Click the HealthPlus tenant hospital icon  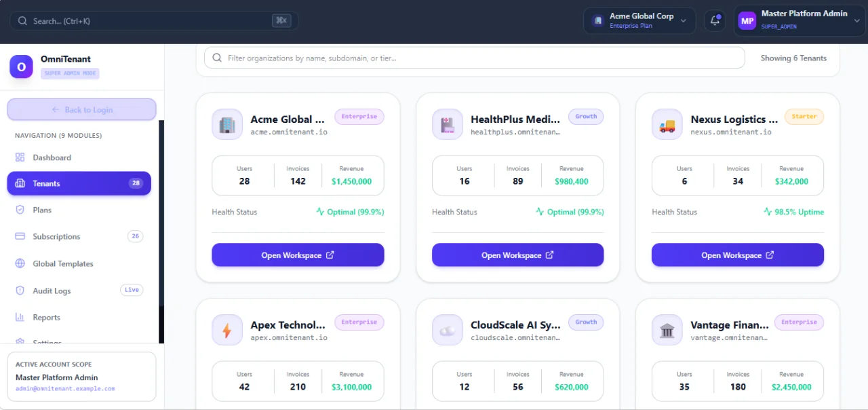point(447,125)
